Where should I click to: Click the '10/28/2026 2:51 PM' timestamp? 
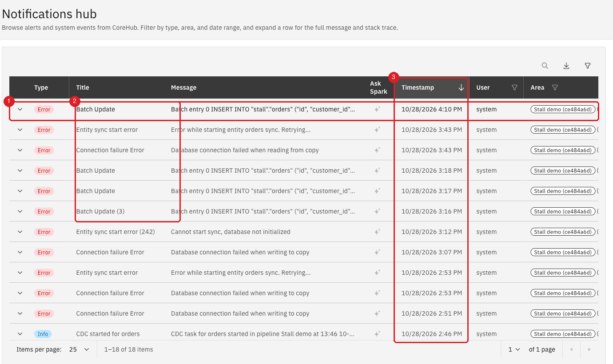coord(432,313)
